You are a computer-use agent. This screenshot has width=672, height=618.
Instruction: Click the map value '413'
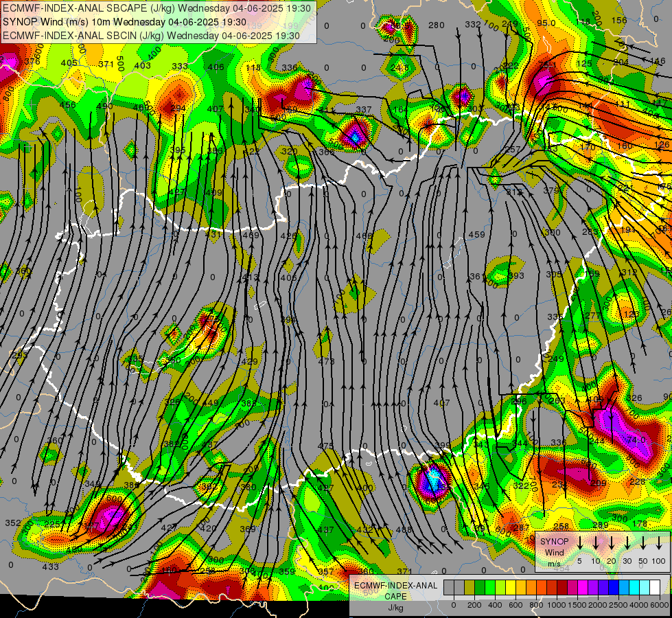click(251, 277)
